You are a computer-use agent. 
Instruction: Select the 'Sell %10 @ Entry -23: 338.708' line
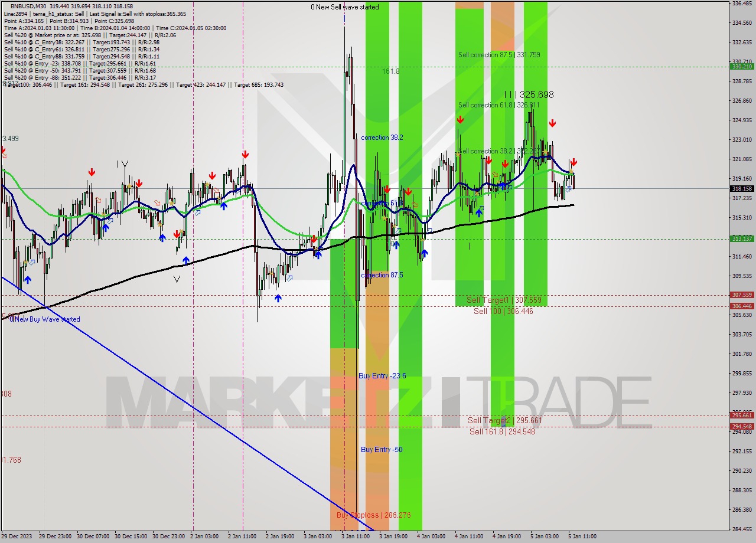pyautogui.click(x=80, y=63)
